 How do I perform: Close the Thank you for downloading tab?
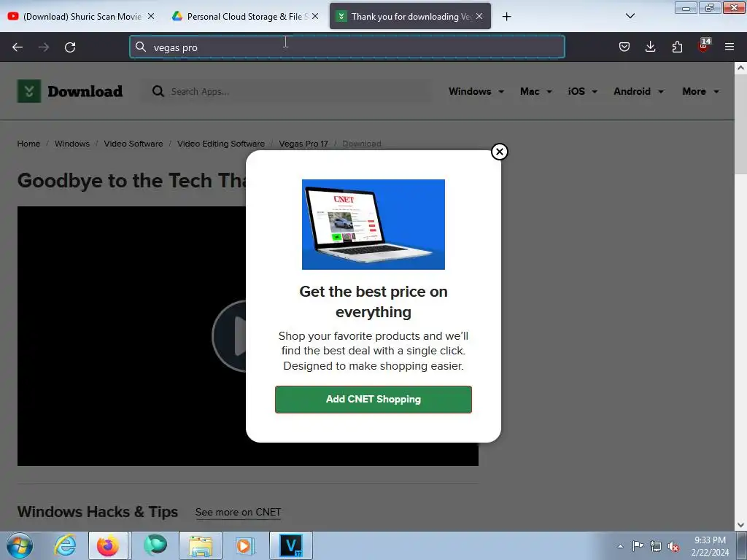click(479, 16)
